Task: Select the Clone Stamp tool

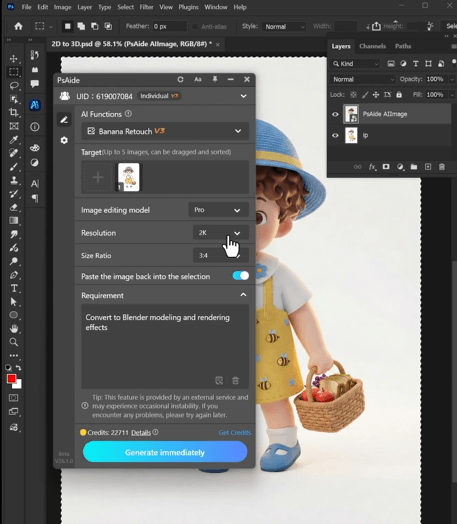Action: (14, 180)
